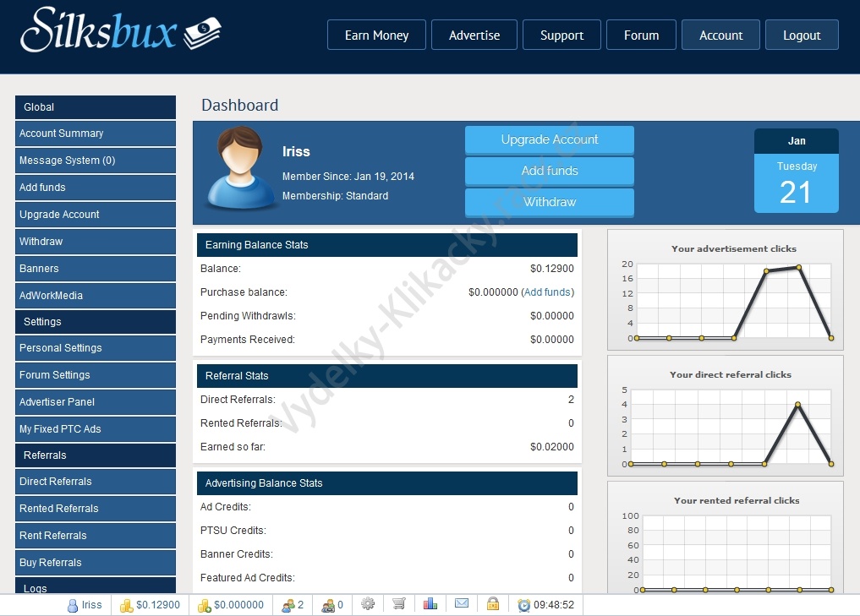Click the Balance value $0.12900 in Earning stats
Image resolution: width=860 pixels, height=616 pixels.
(551, 269)
